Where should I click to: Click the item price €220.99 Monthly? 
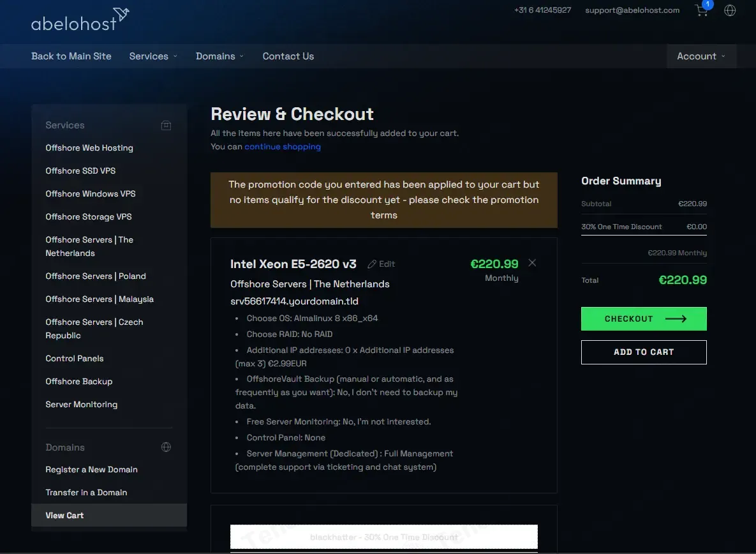[x=494, y=270]
